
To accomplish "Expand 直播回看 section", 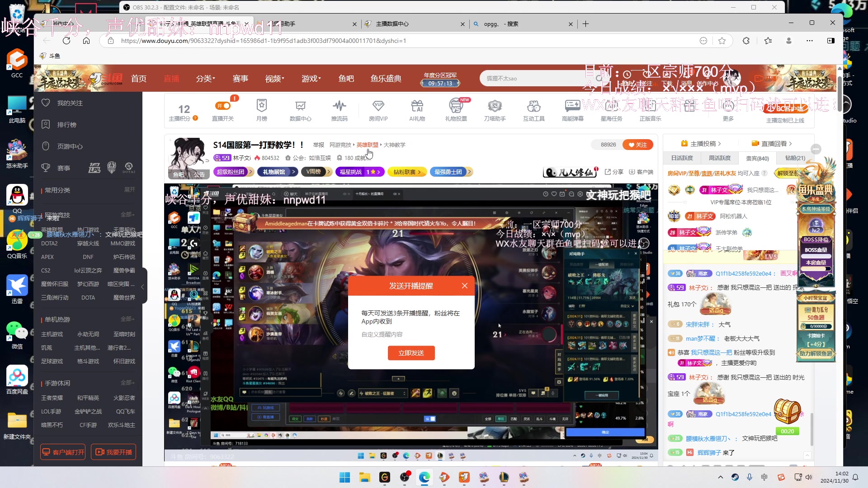I will (772, 144).
